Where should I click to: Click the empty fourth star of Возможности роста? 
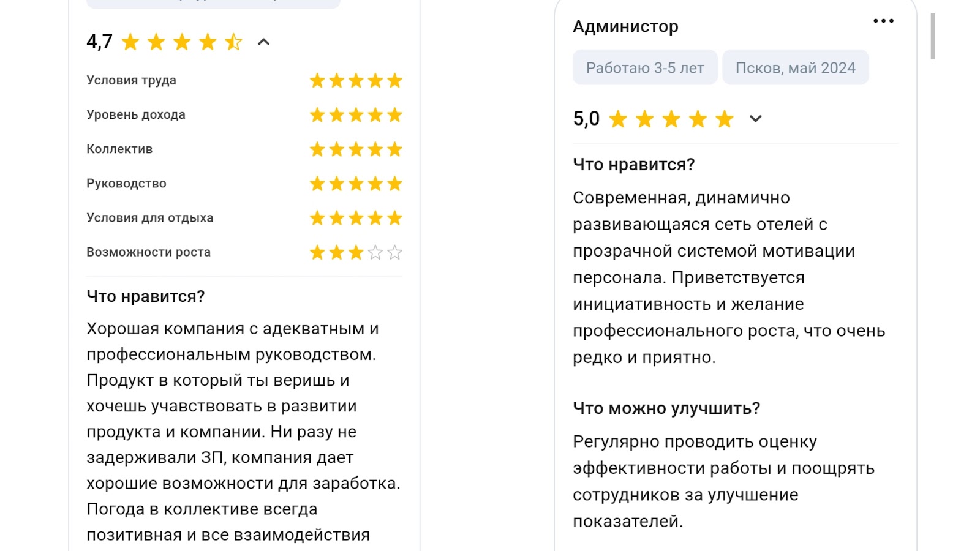tap(375, 252)
